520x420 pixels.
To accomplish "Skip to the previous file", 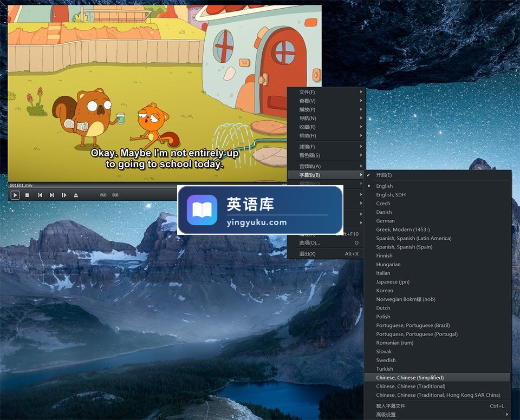I will (x=40, y=195).
